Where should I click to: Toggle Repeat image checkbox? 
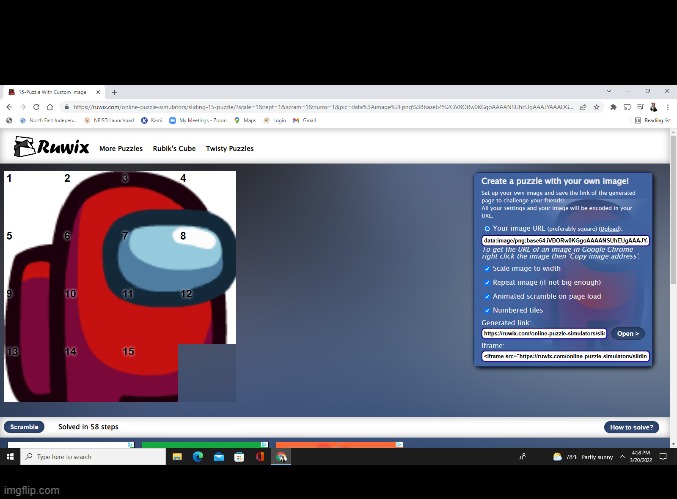click(487, 282)
